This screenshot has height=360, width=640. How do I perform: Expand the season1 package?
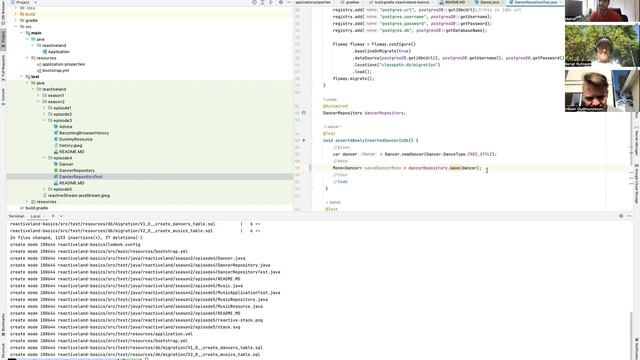[39, 95]
